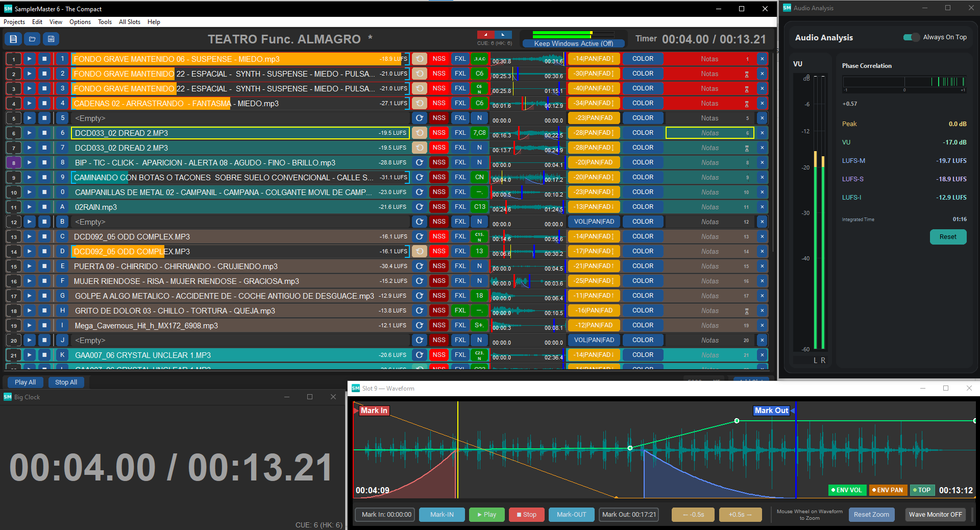The width and height of the screenshot is (980, 530).
Task: Enable the ENV PAN envelope toggle
Action: coord(888,490)
